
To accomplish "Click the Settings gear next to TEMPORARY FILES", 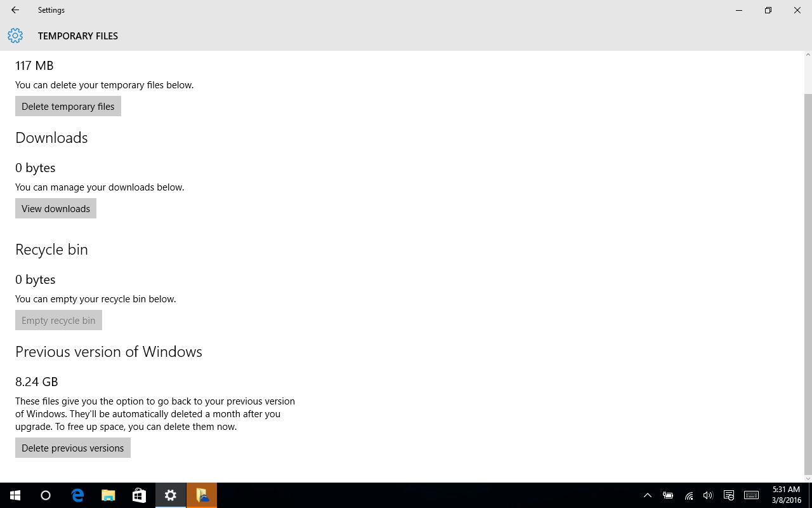I will [x=15, y=36].
